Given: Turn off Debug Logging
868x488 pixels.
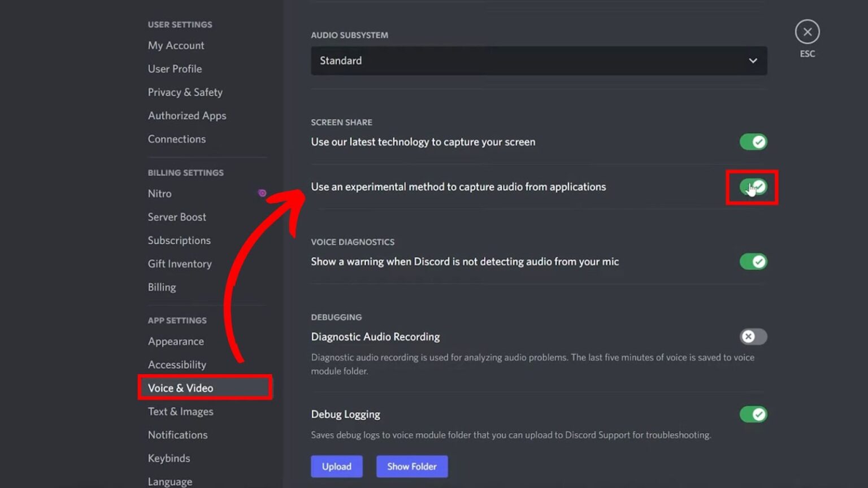Looking at the screenshot, I should (753, 414).
